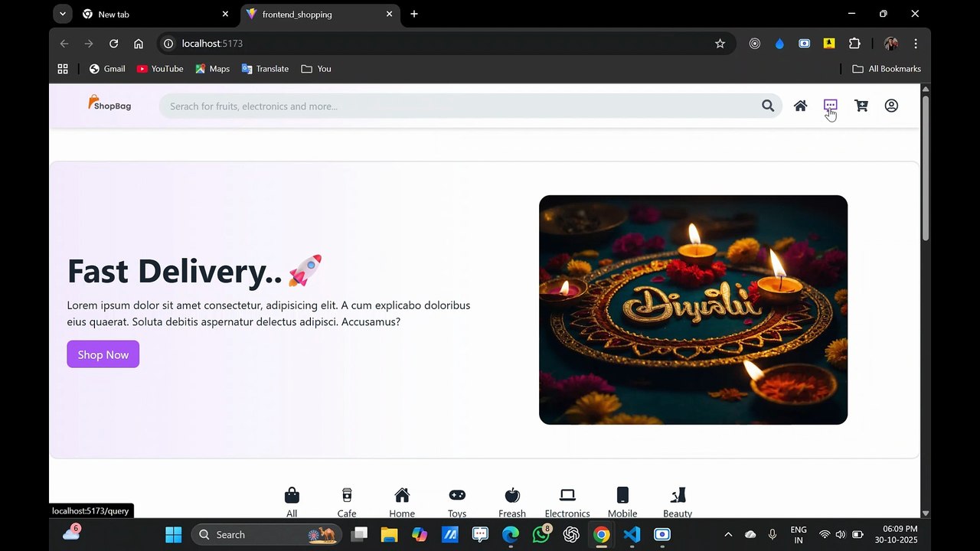The width and height of the screenshot is (980, 551).
Task: Open the browser extensions puzzle icon
Action: [854, 44]
